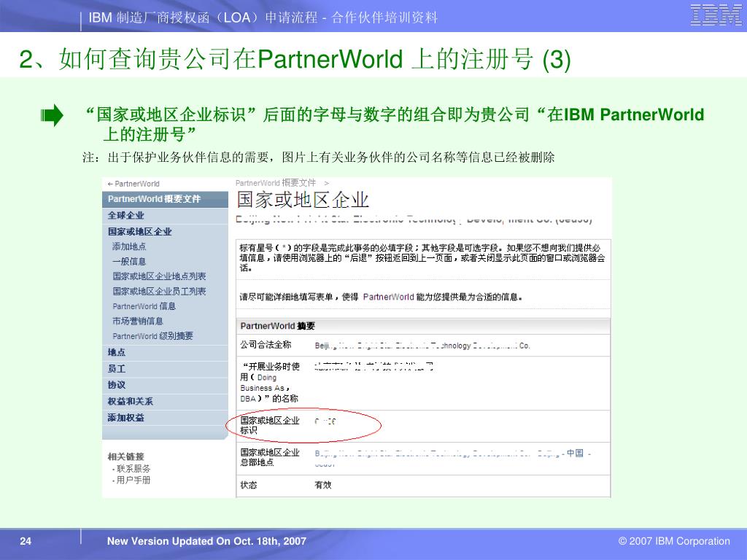Viewport: 747px width, 560px height.
Task: Open the 国家或地区企业地点列表 link
Action: coord(159,276)
